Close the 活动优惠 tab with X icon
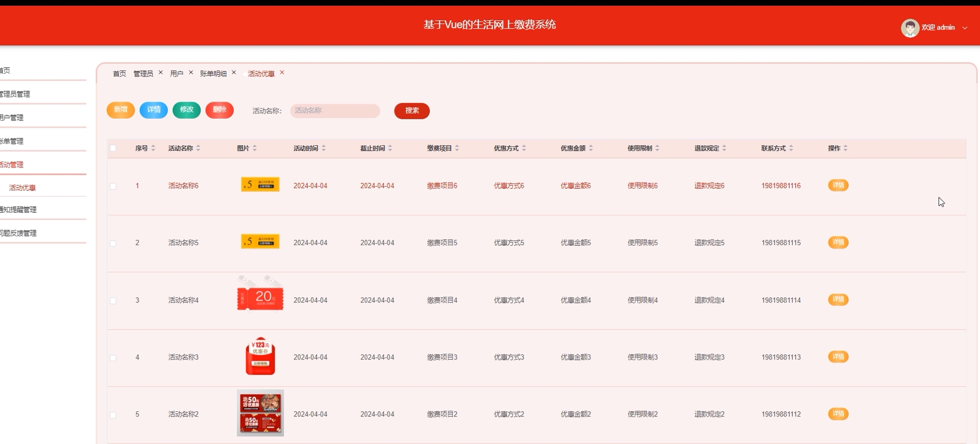 coord(282,73)
